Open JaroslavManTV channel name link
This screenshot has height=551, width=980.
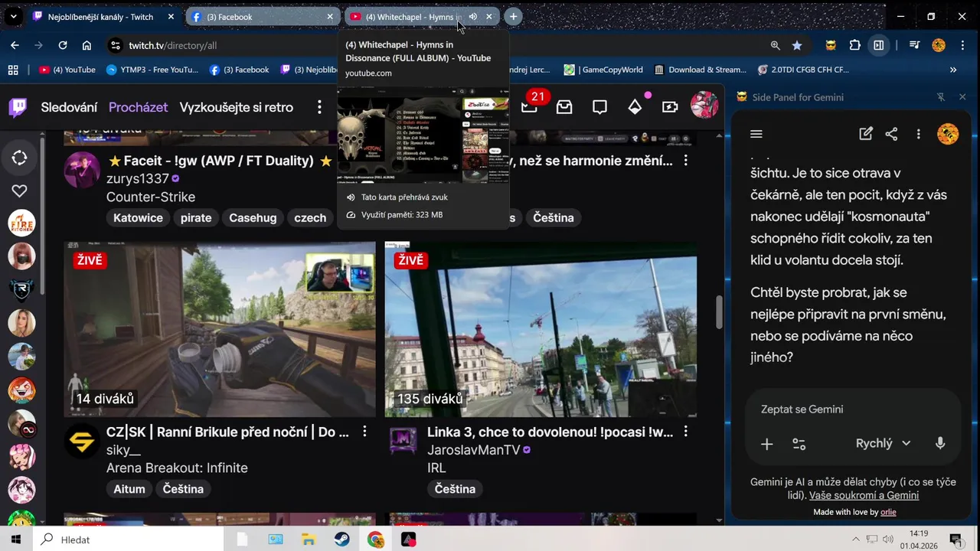[x=474, y=450]
